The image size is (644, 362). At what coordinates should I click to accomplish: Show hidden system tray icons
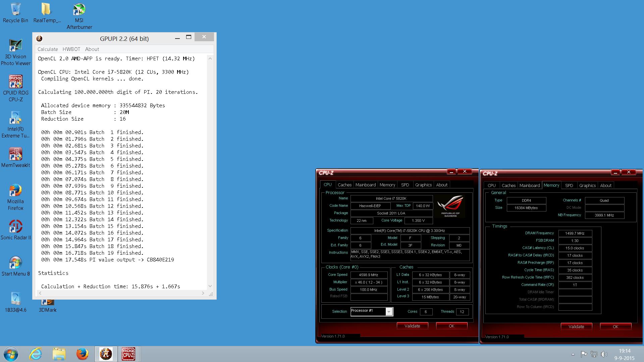(573, 354)
